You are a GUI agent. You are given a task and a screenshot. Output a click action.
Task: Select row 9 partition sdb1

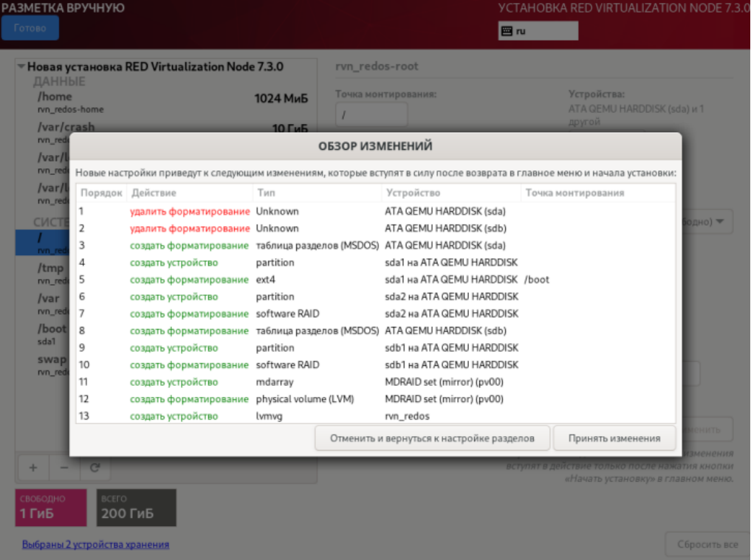point(376,348)
